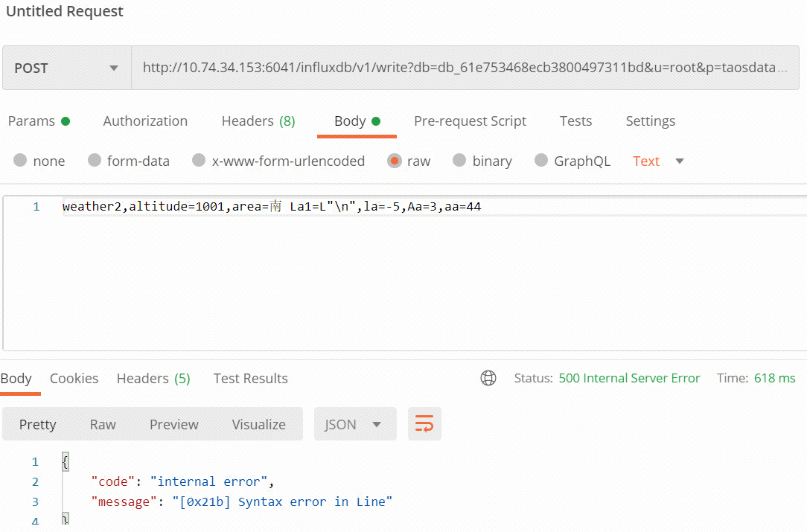Open the network/proxy globe icon
This screenshot has height=532, width=807.
point(488,378)
